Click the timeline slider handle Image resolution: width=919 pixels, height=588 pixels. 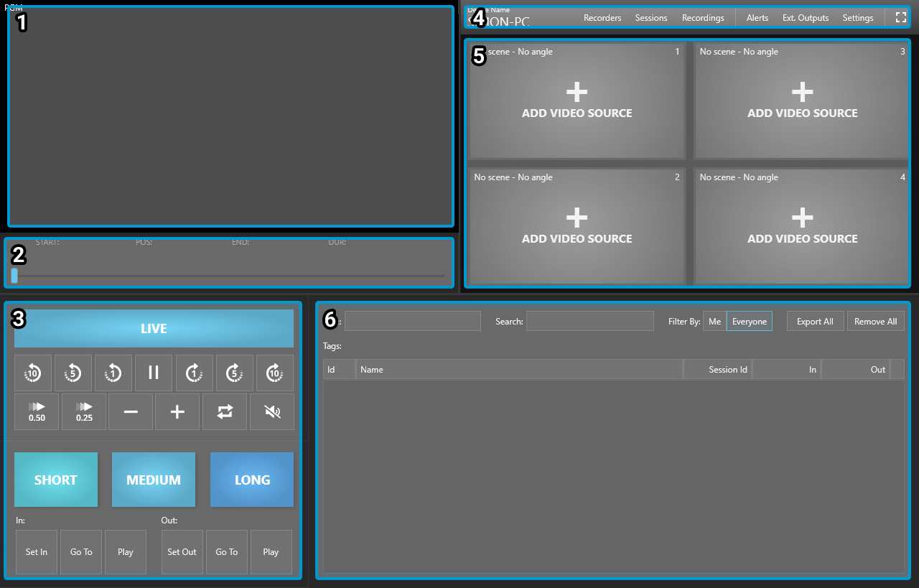click(x=14, y=276)
